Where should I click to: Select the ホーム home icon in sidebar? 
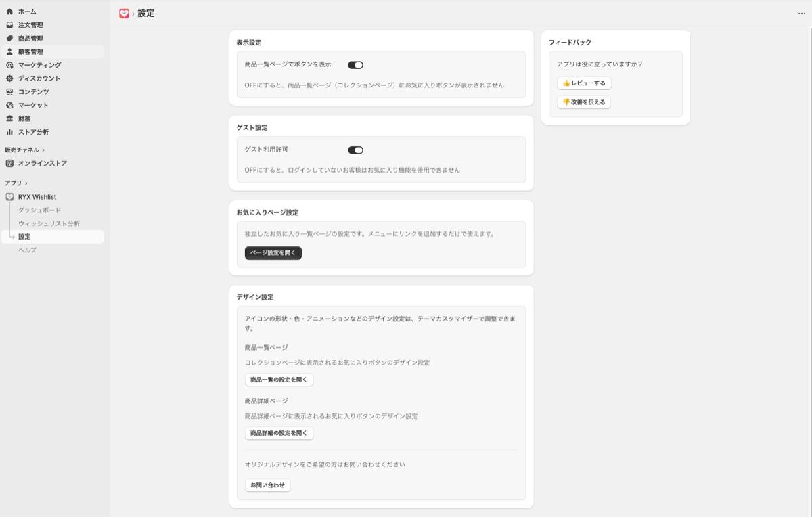point(11,11)
